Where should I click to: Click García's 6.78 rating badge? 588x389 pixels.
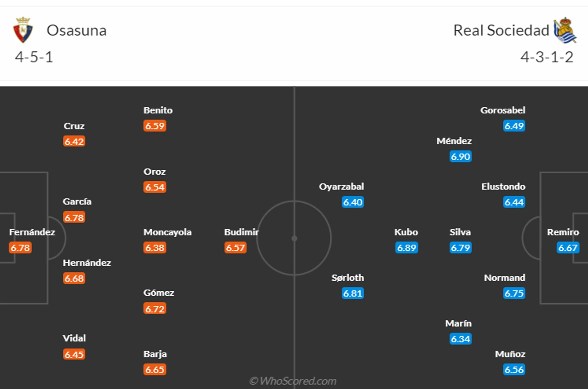(74, 217)
